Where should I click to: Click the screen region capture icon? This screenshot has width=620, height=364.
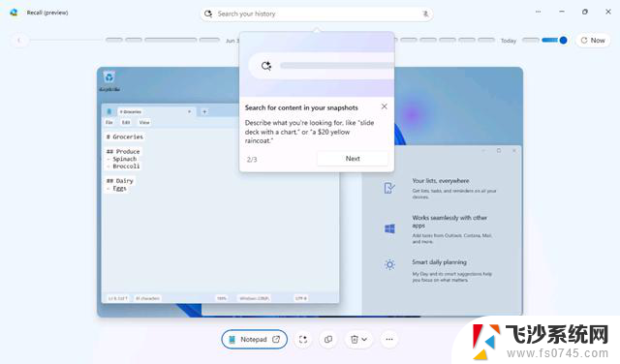tap(303, 339)
